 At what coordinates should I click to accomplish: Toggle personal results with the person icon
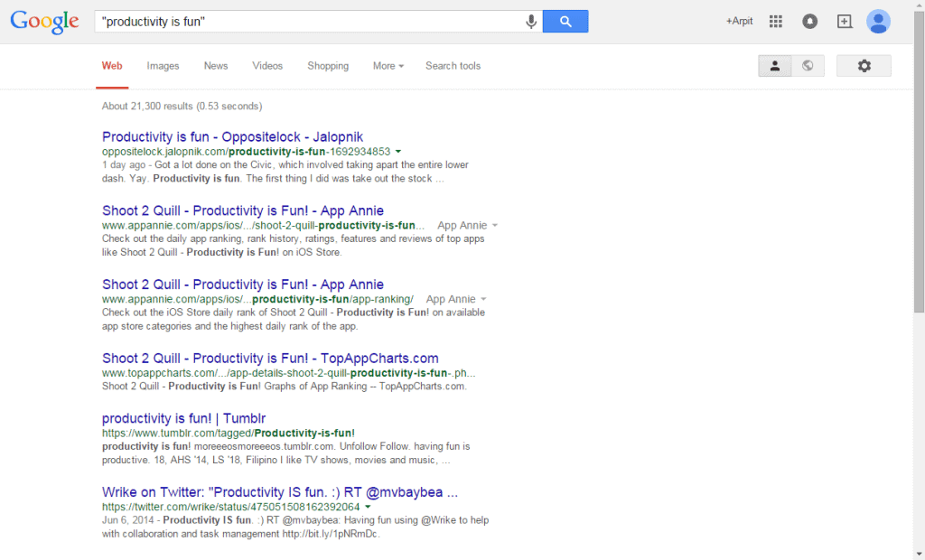pos(774,65)
